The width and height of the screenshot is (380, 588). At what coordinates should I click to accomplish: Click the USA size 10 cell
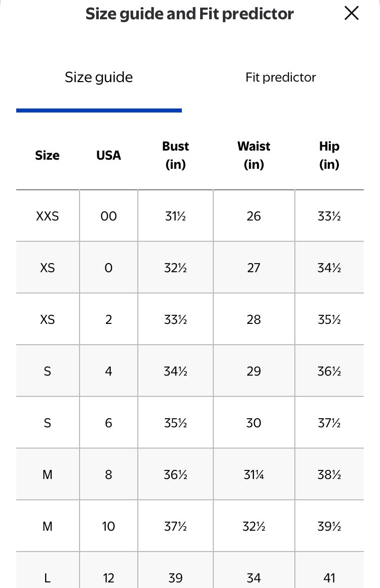[x=108, y=527]
